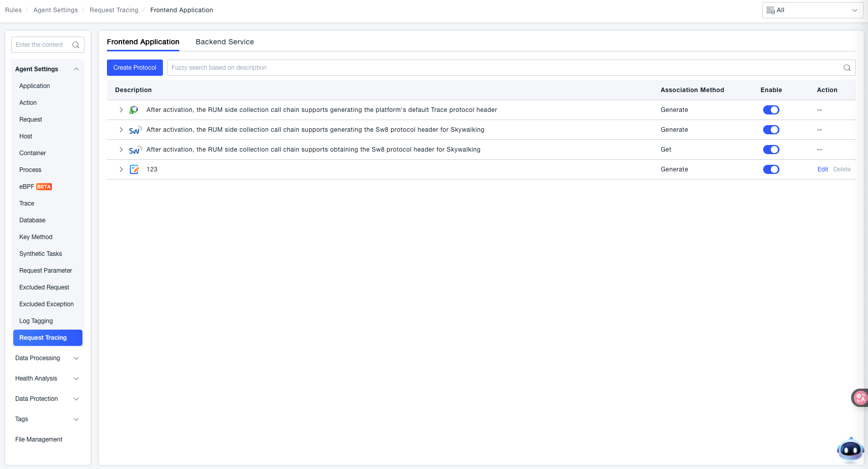Click the Skywalking Sw8 generate protocol icon
The image size is (868, 469).
(x=134, y=130)
